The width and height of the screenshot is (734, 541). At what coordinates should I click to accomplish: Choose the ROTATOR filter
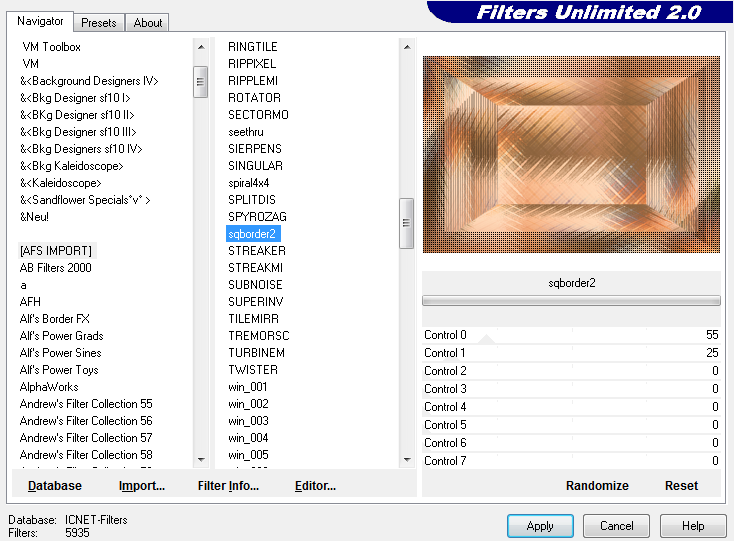254,98
